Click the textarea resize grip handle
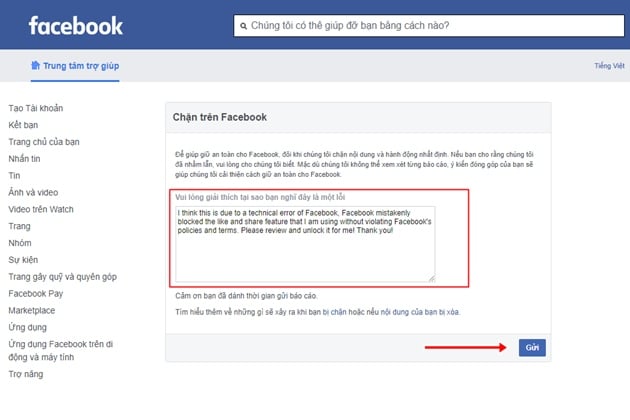Screen dimensions: 630x420 tap(432, 278)
